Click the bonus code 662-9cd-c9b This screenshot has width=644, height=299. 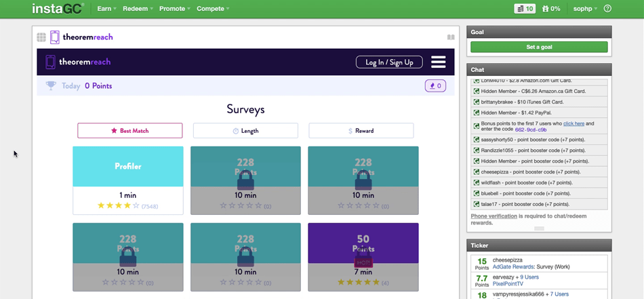point(531,129)
